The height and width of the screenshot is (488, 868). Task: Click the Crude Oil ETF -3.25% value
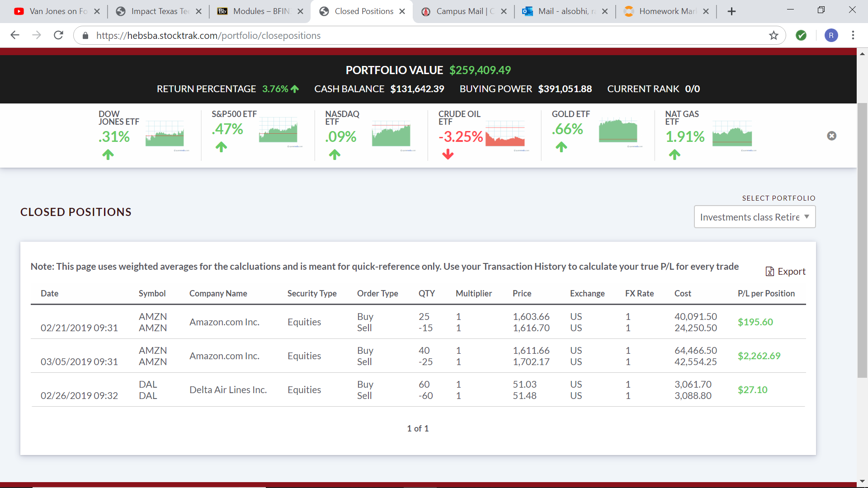coord(461,136)
